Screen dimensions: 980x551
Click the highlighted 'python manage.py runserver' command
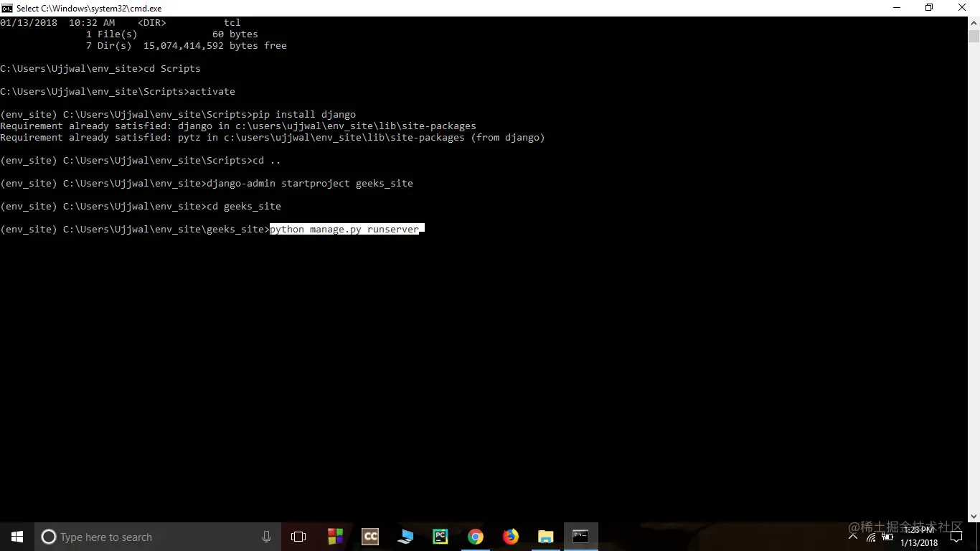coord(344,229)
